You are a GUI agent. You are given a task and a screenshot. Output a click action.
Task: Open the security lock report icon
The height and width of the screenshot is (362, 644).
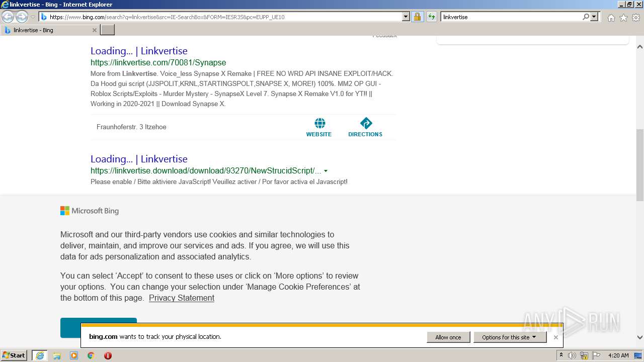417,17
